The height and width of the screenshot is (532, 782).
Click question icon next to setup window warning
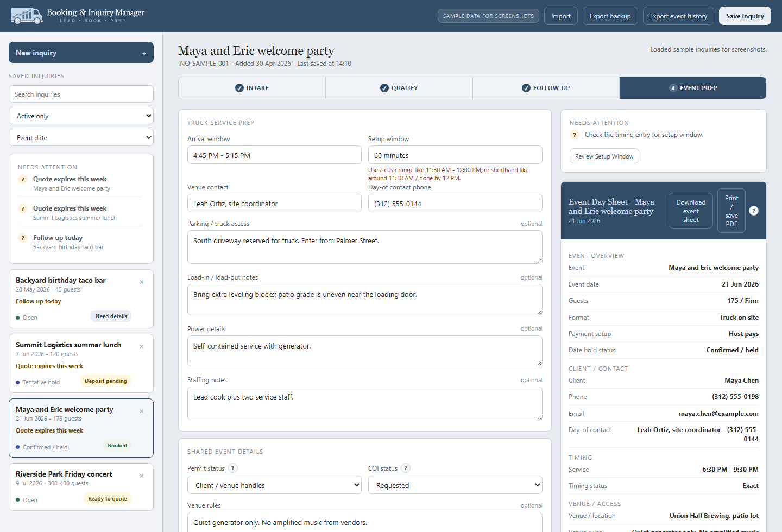tap(575, 135)
